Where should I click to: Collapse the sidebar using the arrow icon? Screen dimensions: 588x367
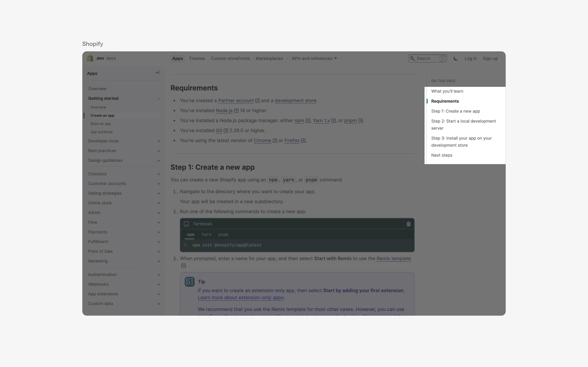[x=157, y=73]
